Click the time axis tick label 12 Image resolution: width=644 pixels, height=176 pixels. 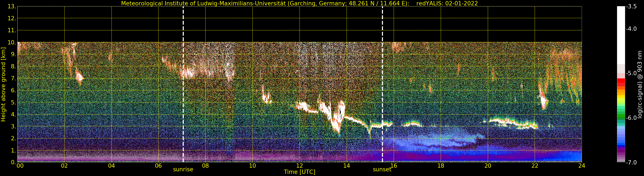pos(300,166)
